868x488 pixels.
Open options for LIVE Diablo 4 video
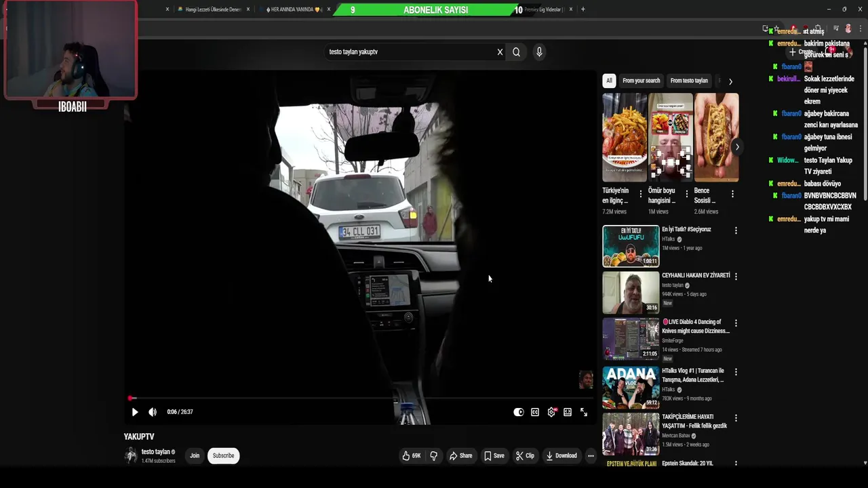736,323
